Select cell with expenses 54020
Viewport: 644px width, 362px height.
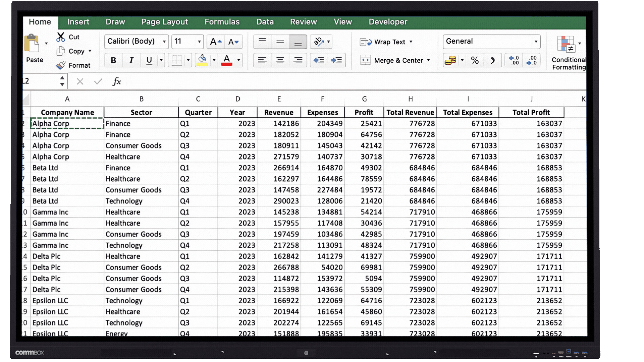tap(323, 267)
